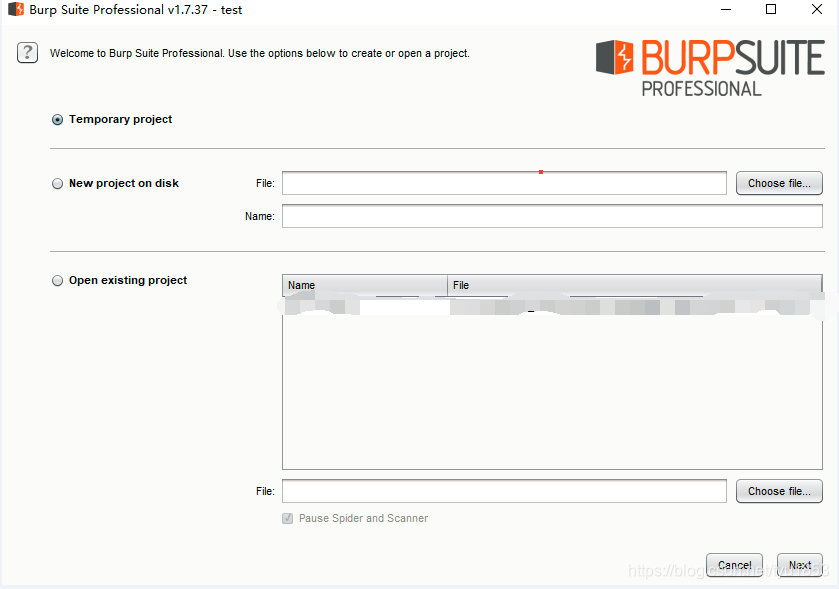Click the Next button
Image resolution: width=839 pixels, height=589 pixels.
[800, 565]
